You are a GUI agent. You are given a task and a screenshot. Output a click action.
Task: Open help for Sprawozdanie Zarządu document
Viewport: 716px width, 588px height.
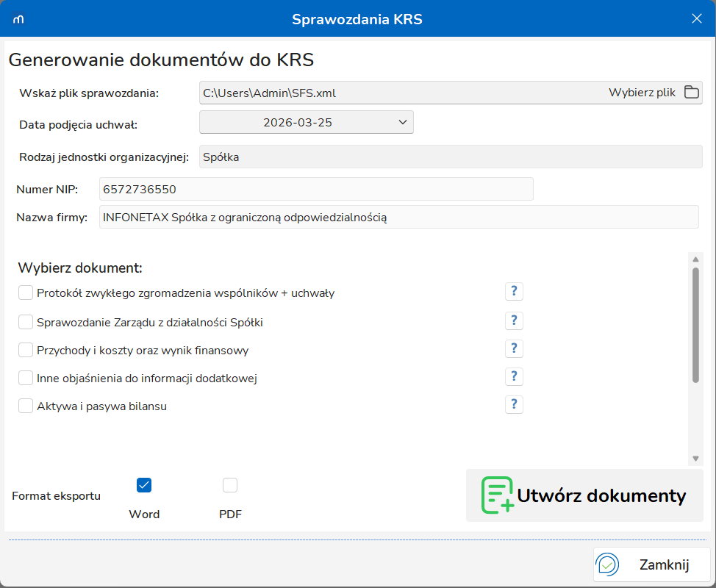(514, 320)
